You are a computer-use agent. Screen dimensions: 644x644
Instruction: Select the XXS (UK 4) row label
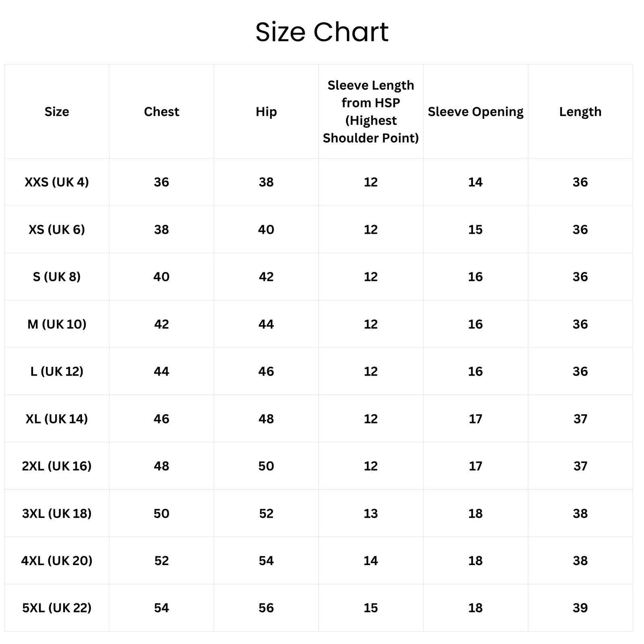coord(57,182)
